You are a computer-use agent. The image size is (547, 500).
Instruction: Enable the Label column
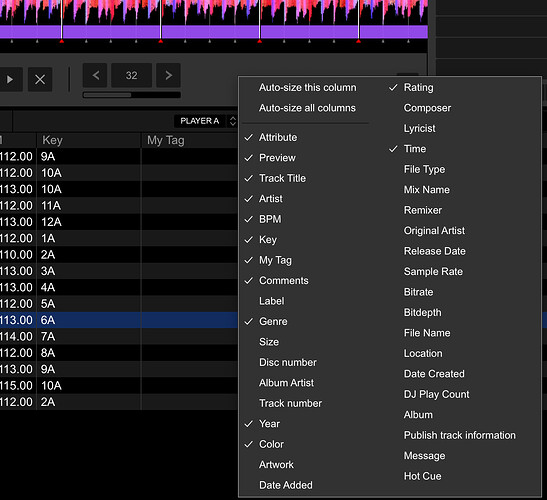point(271,301)
